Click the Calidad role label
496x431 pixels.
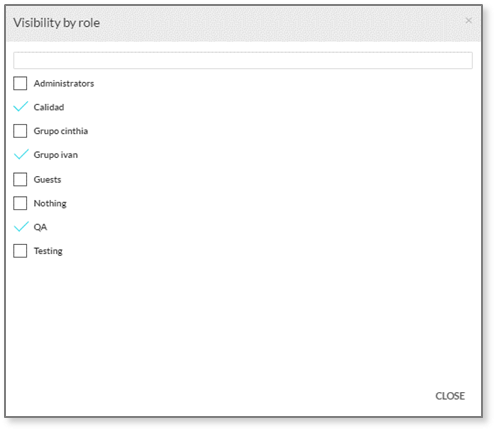pyautogui.click(x=49, y=107)
